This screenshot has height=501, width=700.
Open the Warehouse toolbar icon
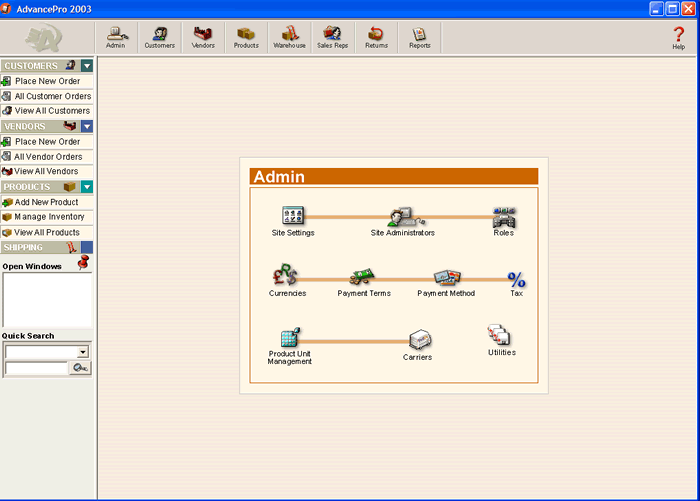click(x=289, y=38)
